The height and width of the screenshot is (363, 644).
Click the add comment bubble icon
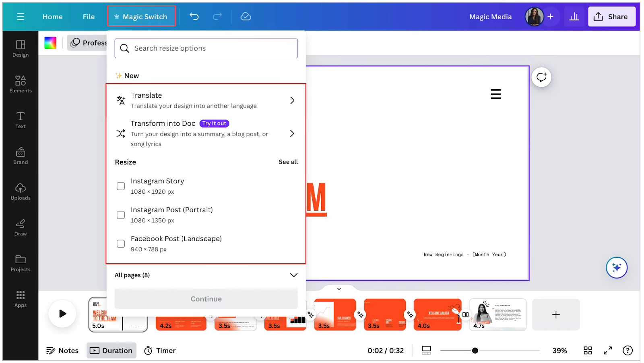(x=541, y=77)
